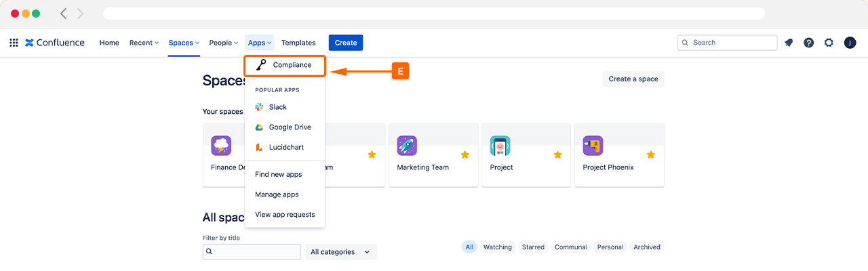The height and width of the screenshot is (271, 868).
Task: Open the Recent dropdown menu
Action: (144, 43)
